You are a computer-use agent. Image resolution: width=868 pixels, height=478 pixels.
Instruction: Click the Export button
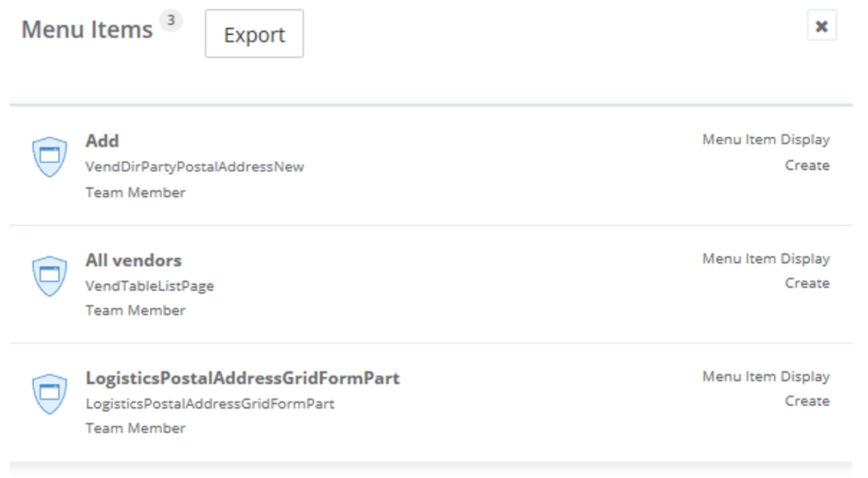[x=254, y=34]
